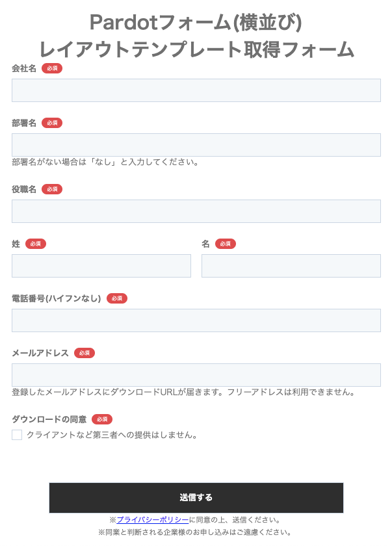
Task: Focus the 部署名 input box
Action: coord(196,145)
